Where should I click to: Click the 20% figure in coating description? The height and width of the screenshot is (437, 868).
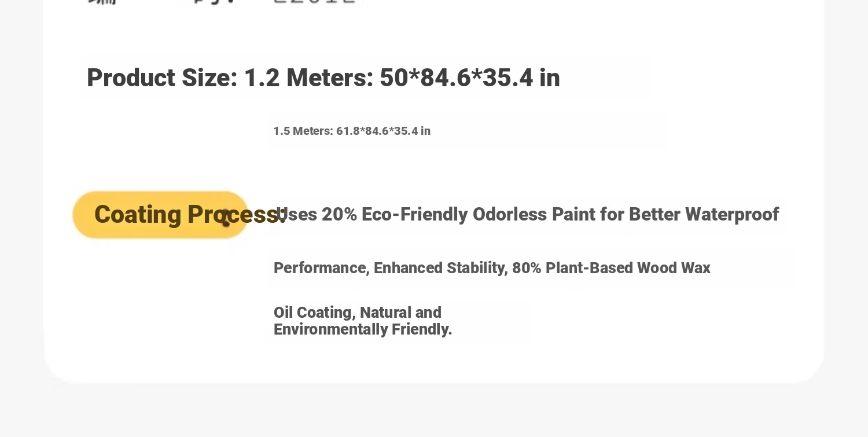339,214
